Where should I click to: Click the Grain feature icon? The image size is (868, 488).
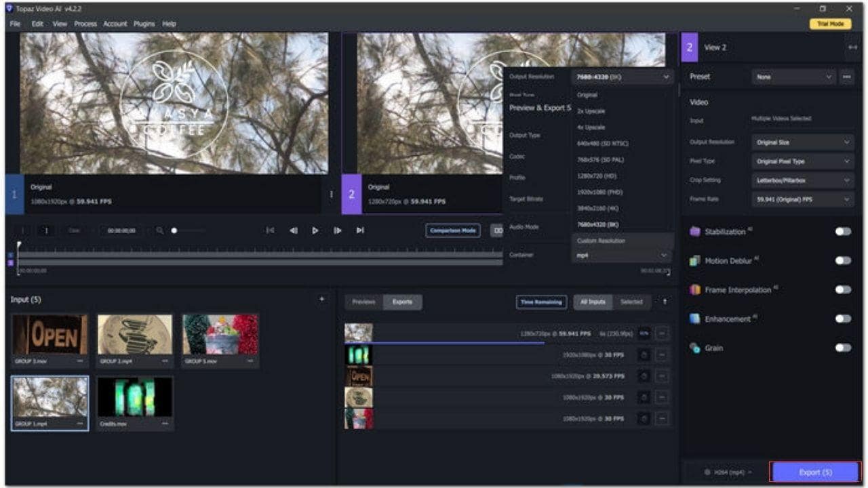point(694,348)
